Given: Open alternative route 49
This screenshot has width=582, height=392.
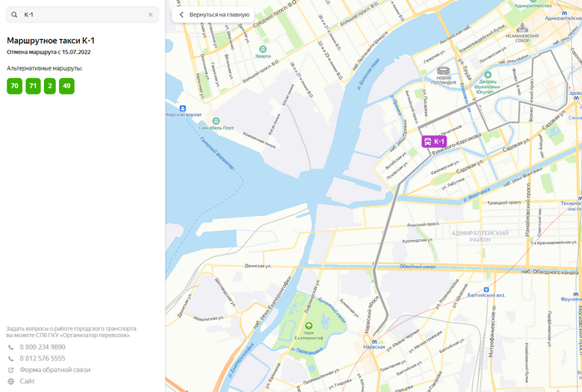Looking at the screenshot, I should [x=67, y=86].
